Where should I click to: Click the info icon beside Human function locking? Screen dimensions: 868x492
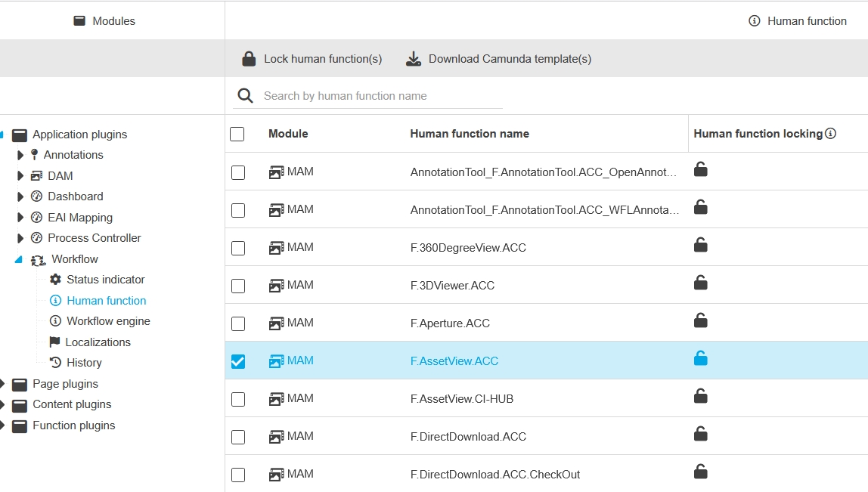830,134
